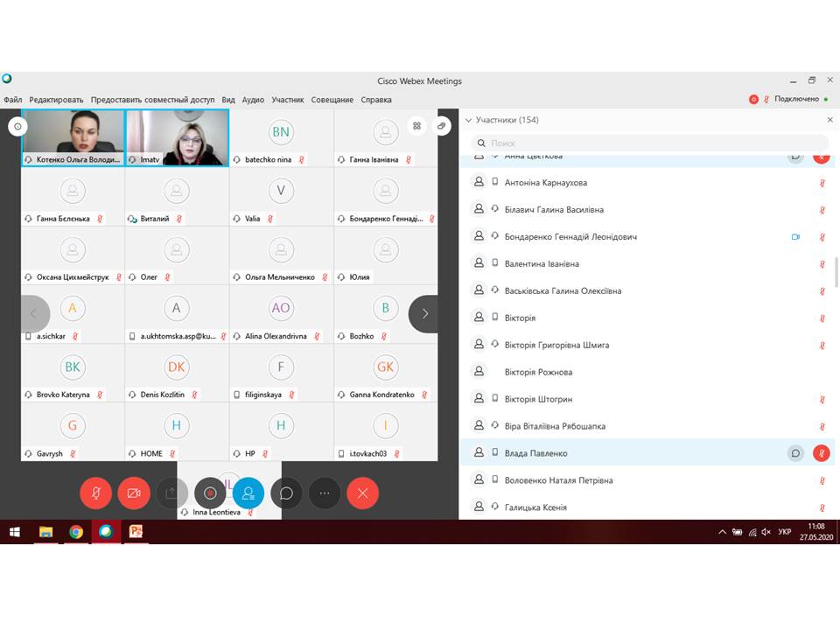
Task: Collapse the Участники (154) panel chevron
Action: pyautogui.click(x=468, y=120)
